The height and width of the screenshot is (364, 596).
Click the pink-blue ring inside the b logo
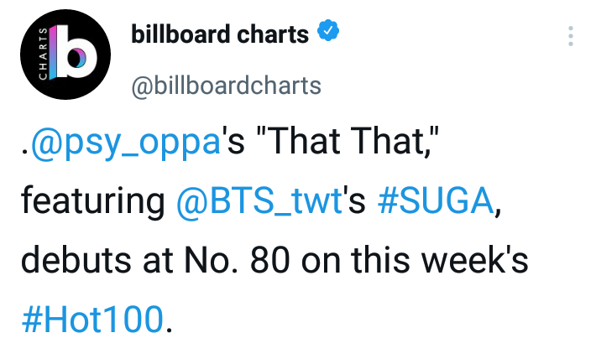tap(80, 58)
